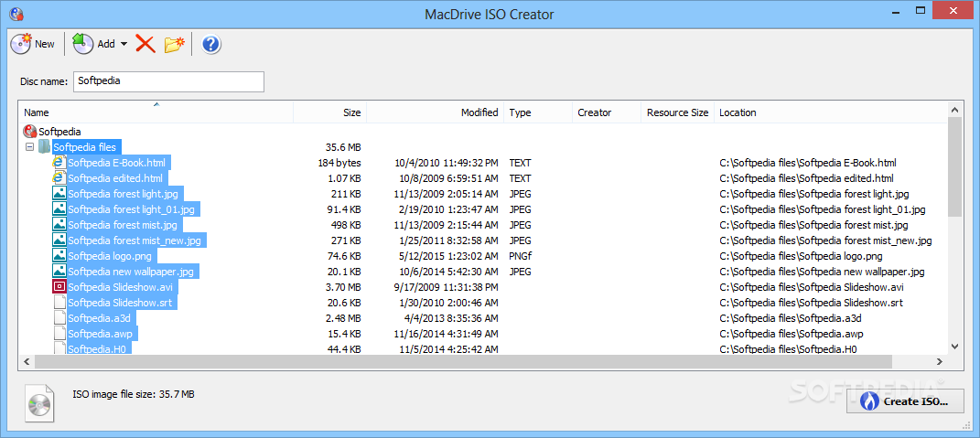The image size is (980, 438).
Task: Select the Softpedia root disc item
Action: [x=59, y=132]
